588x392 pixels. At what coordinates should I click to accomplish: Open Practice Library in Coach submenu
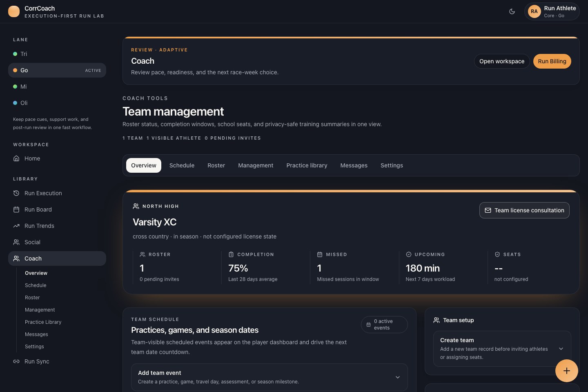43,322
